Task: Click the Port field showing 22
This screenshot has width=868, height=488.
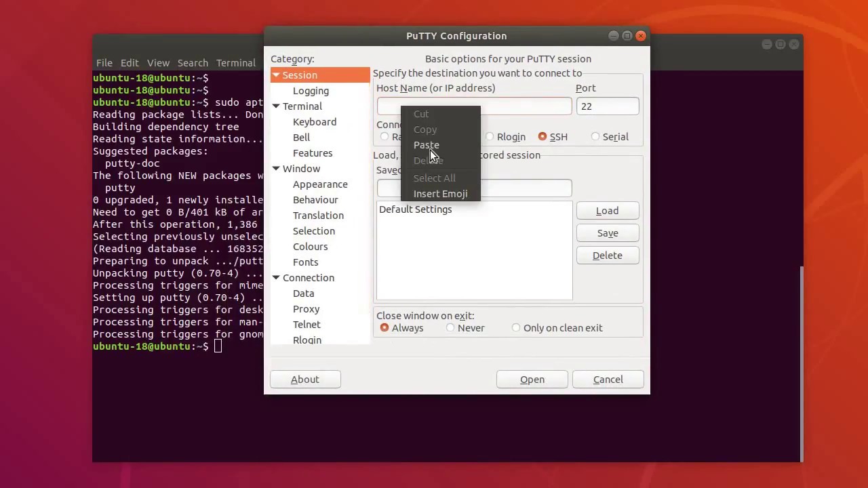Action: (607, 106)
